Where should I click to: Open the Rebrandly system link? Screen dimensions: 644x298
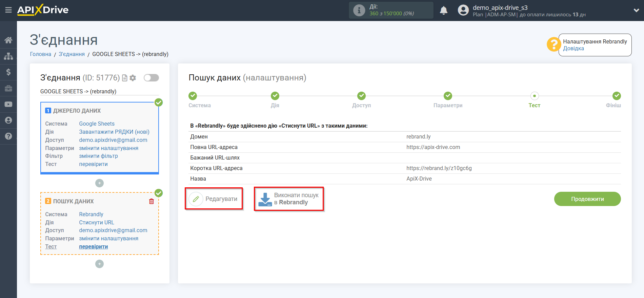tap(91, 214)
